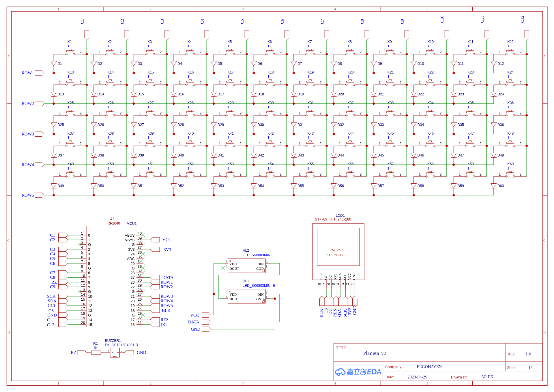Click the '2023-04-29' date value
The width and height of the screenshot is (554, 392).
coord(417,377)
